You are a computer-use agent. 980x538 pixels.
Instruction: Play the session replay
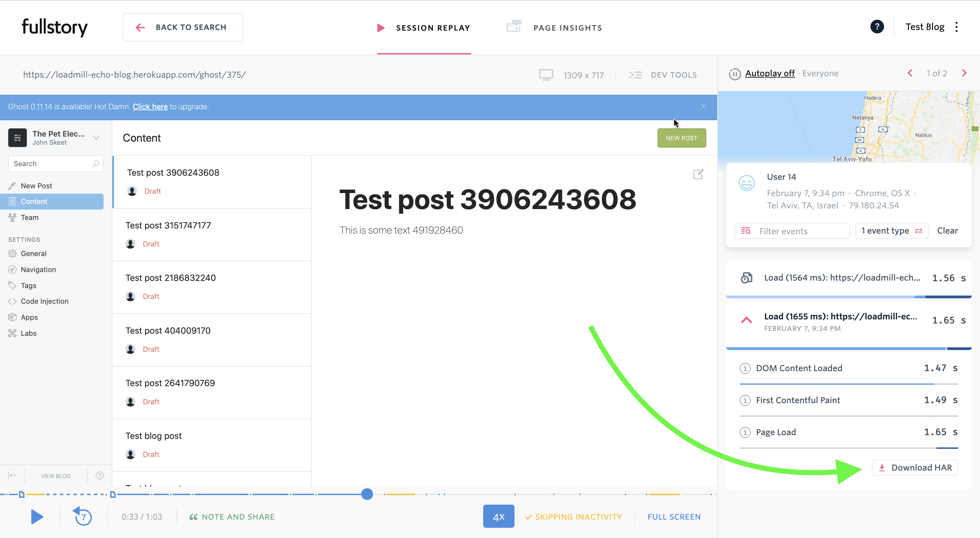pyautogui.click(x=37, y=517)
